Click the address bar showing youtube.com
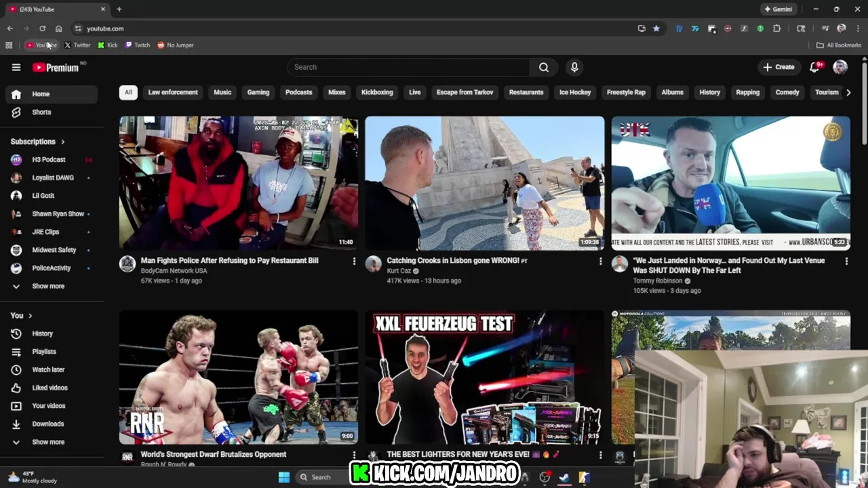Viewport: 868px width, 488px height. (353, 28)
